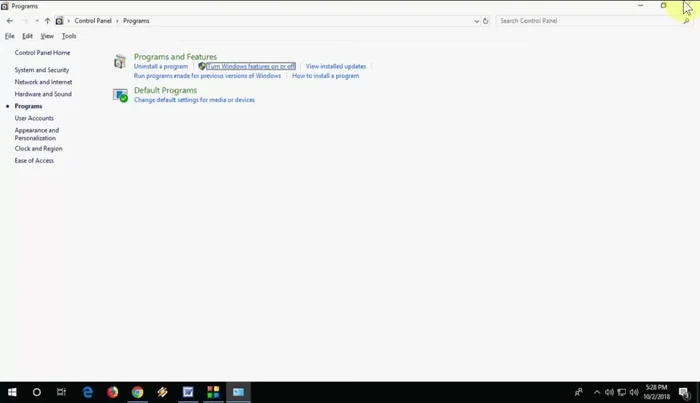Open the Action Center notifications icon
The image size is (700, 403).
(684, 392)
